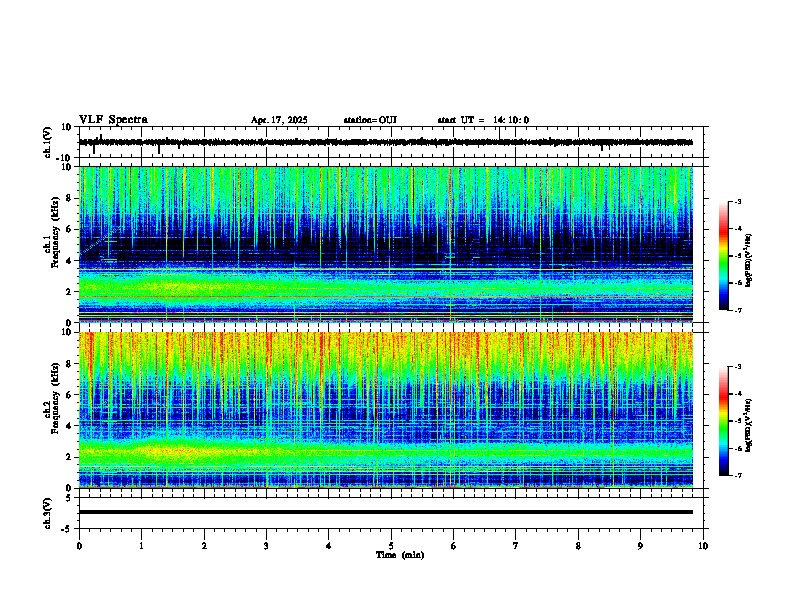
Task: Click the 'VLF Spectra' title text
Action: [x=113, y=120]
